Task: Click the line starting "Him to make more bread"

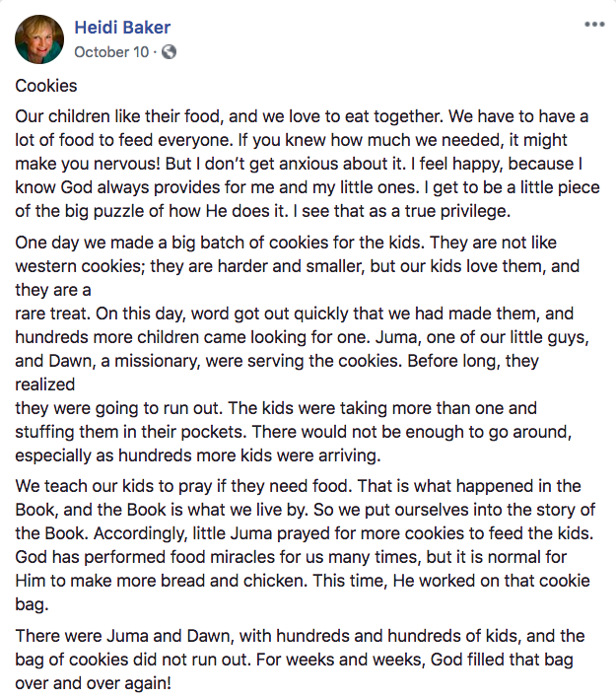Action: [298, 579]
